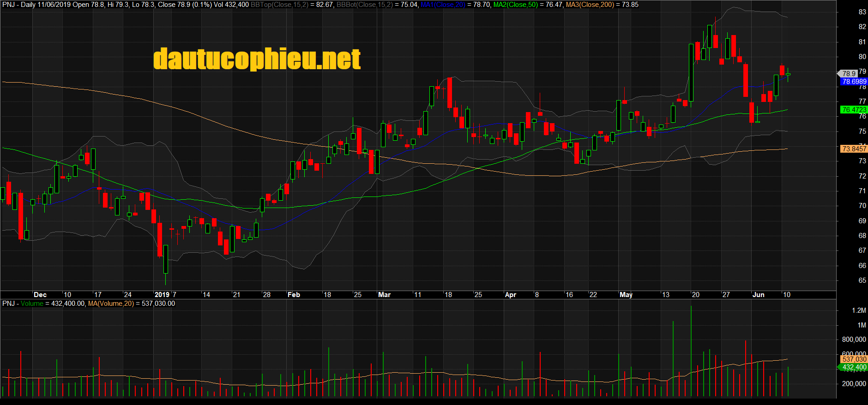Image resolution: width=868 pixels, height=405 pixels.
Task: Click the Dec label on the date axis
Action: pos(40,295)
